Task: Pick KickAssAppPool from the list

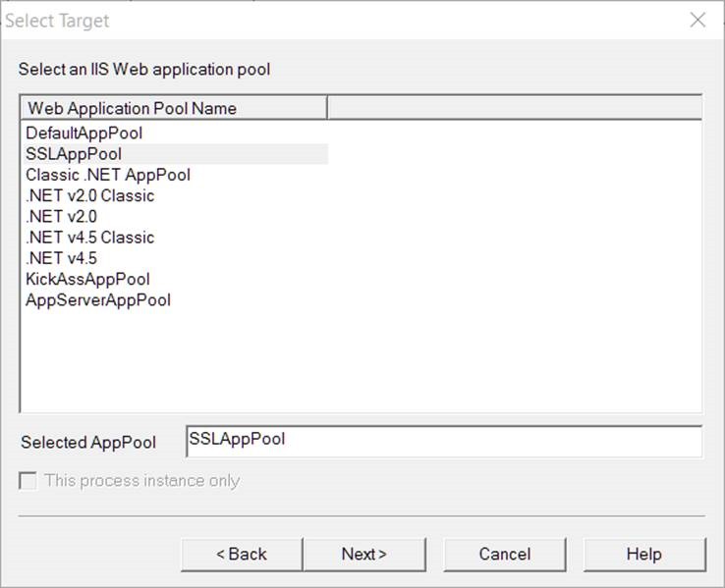Action: pyautogui.click(x=87, y=279)
